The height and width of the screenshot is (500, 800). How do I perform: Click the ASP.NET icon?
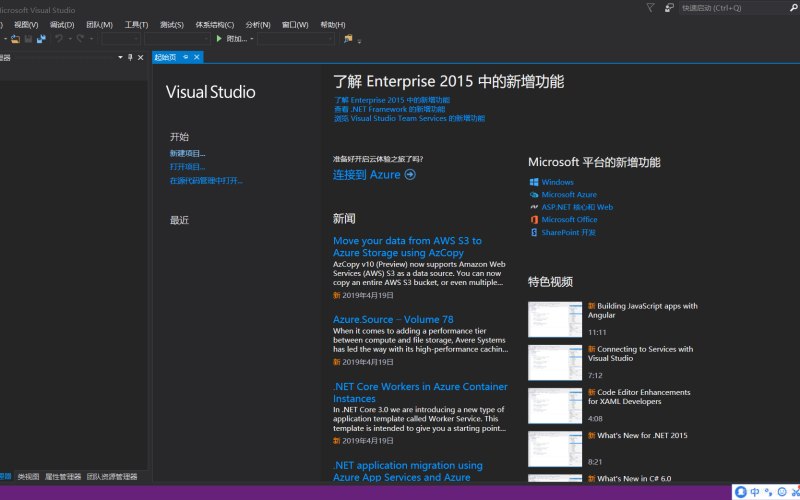pos(534,207)
